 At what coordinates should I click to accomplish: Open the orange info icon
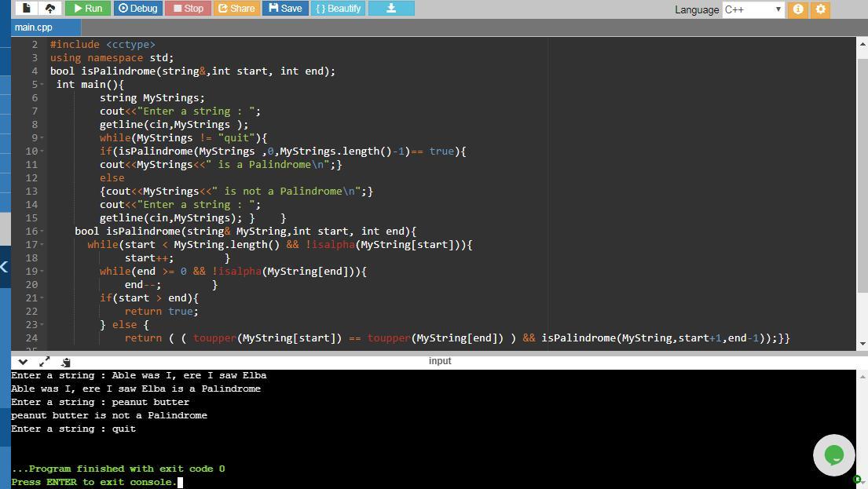tap(798, 9)
